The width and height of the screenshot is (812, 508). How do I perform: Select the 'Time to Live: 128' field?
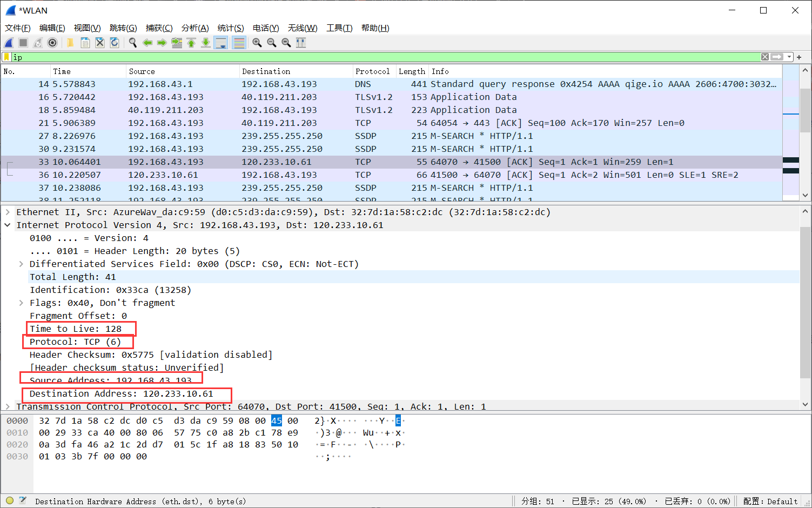pyautogui.click(x=76, y=329)
